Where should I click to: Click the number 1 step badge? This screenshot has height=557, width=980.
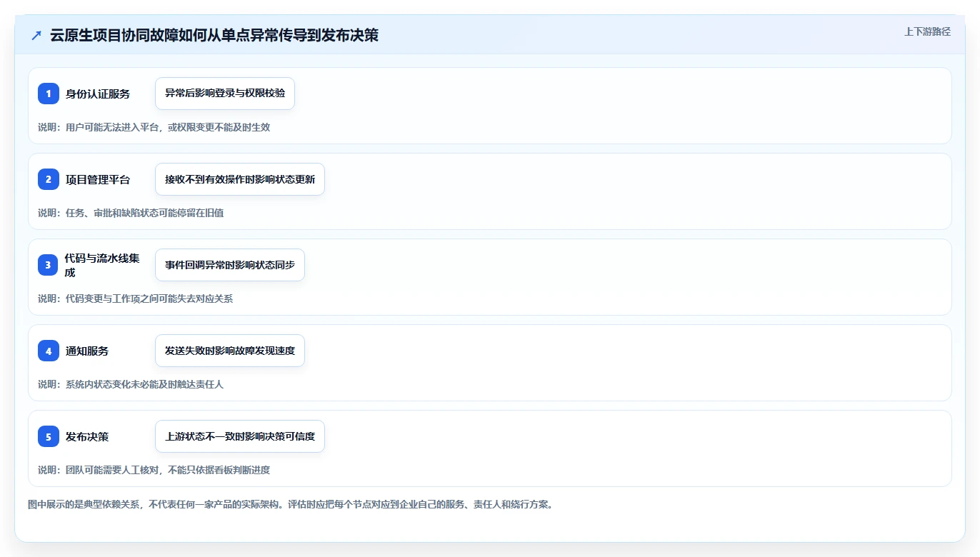click(49, 94)
